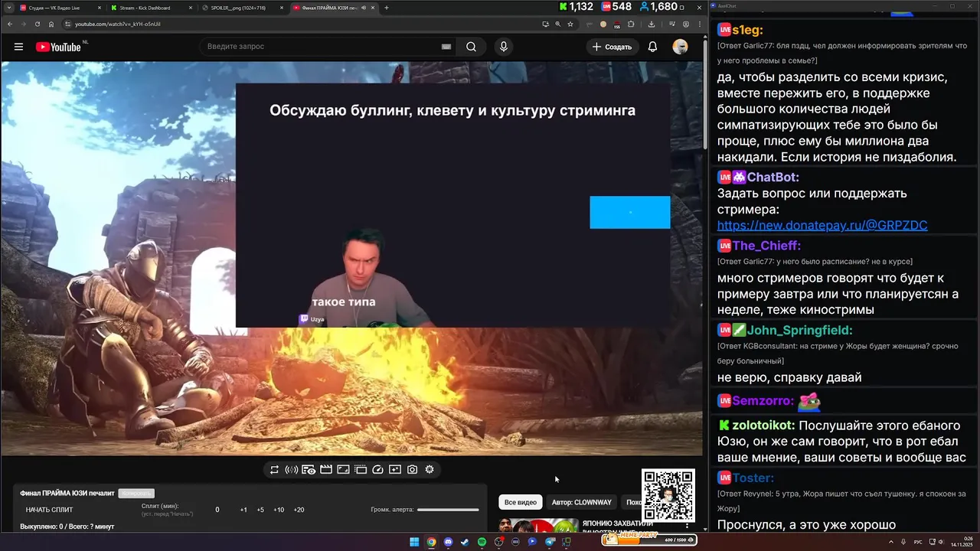Add +1 minute to the split
This screenshot has width=980, height=551.
click(x=243, y=510)
